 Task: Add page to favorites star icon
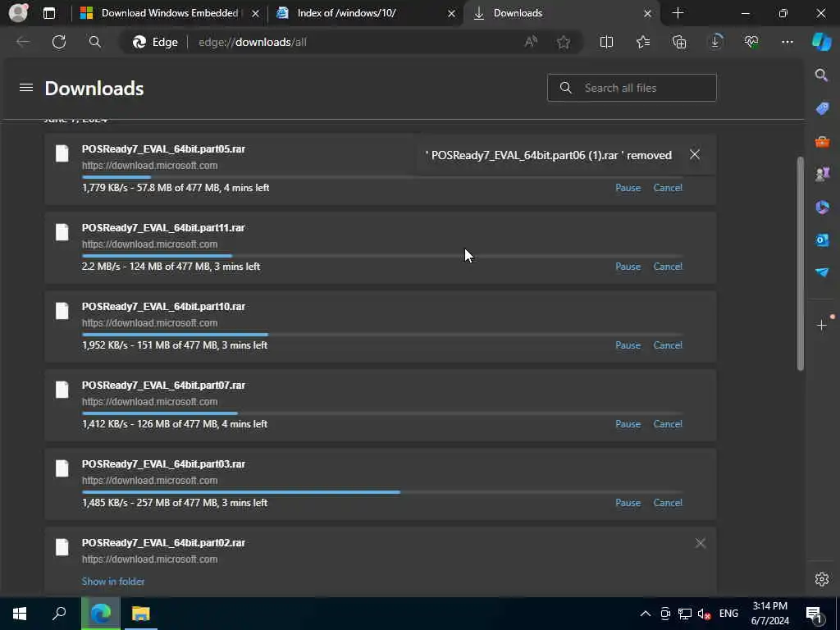click(x=563, y=42)
